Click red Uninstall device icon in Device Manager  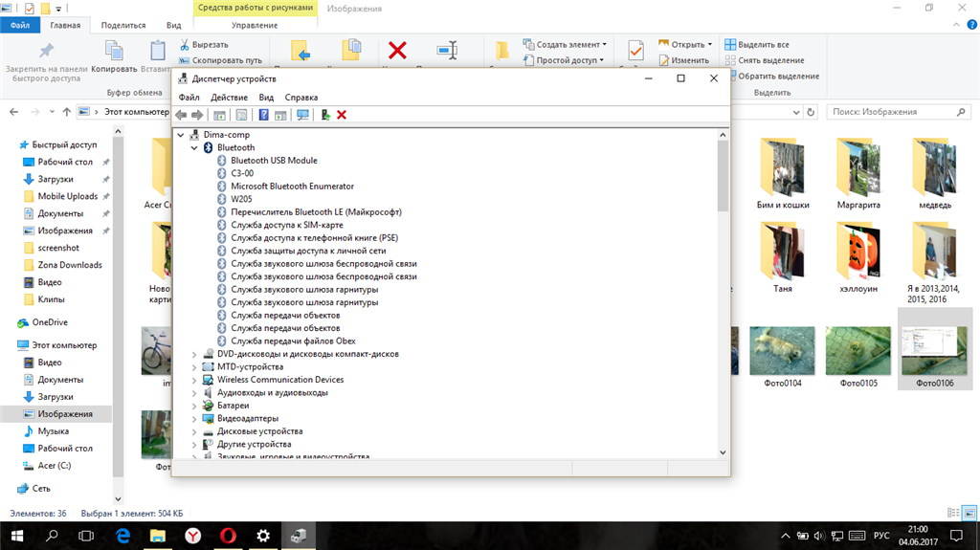tap(342, 115)
